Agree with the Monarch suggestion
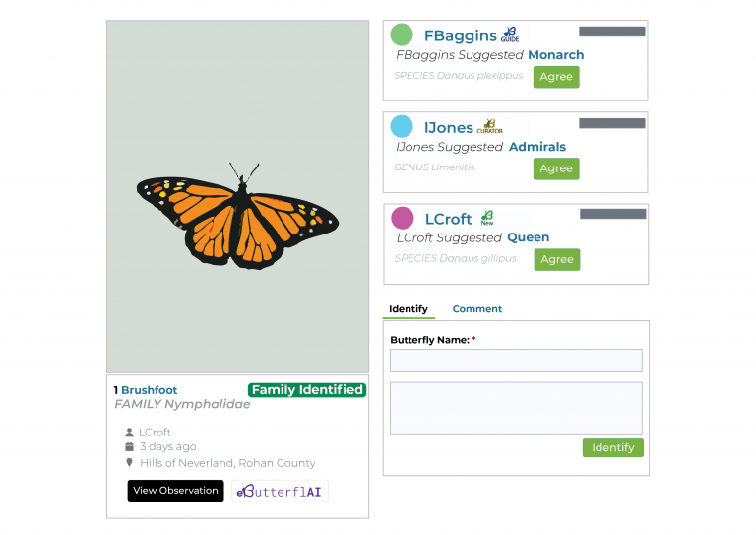The height and width of the screenshot is (535, 756). tap(556, 77)
